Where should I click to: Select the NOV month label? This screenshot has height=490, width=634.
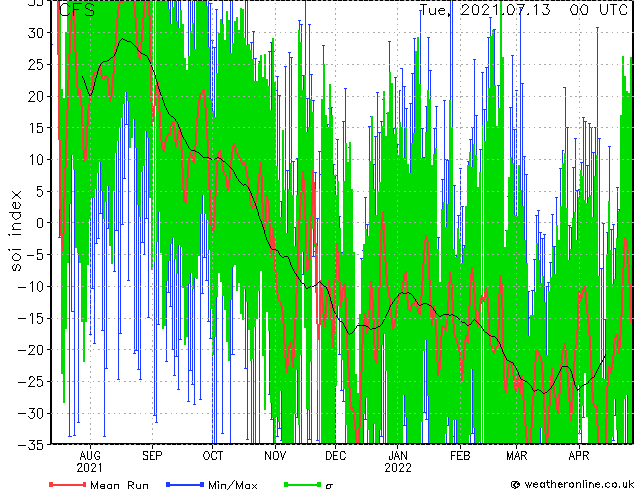pos(275,456)
